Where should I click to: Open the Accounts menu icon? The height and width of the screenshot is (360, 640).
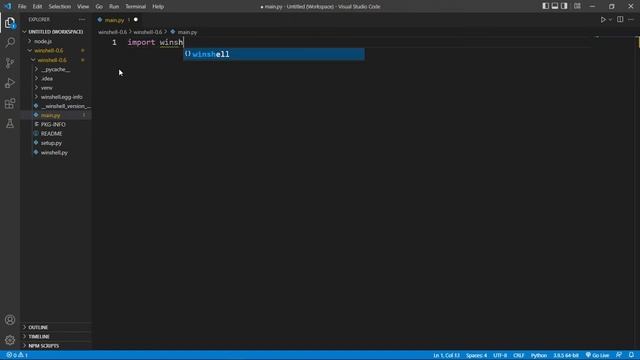[x=10, y=320]
